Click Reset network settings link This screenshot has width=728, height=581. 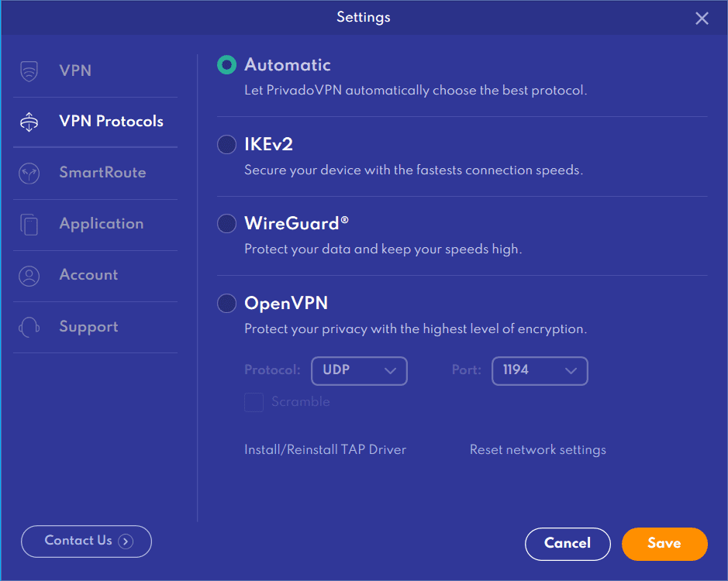pos(537,450)
